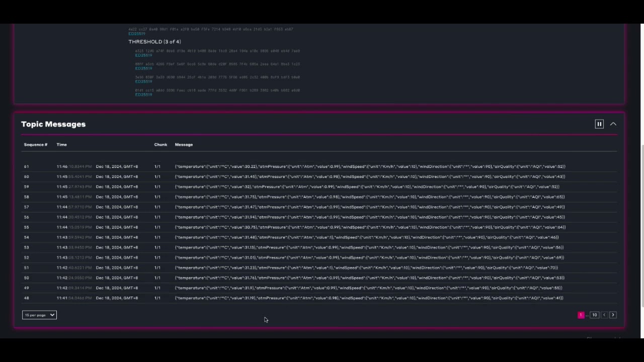Click message with temperature value 31.45

[370, 176]
